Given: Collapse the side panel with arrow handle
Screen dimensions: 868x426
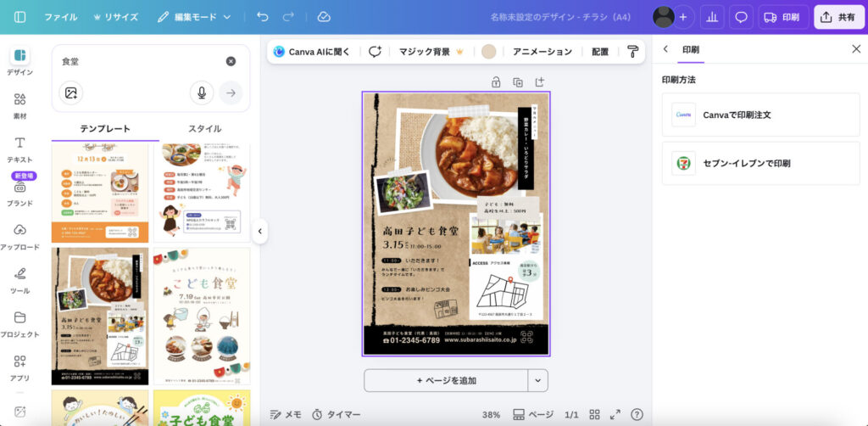Looking at the screenshot, I should [x=260, y=231].
